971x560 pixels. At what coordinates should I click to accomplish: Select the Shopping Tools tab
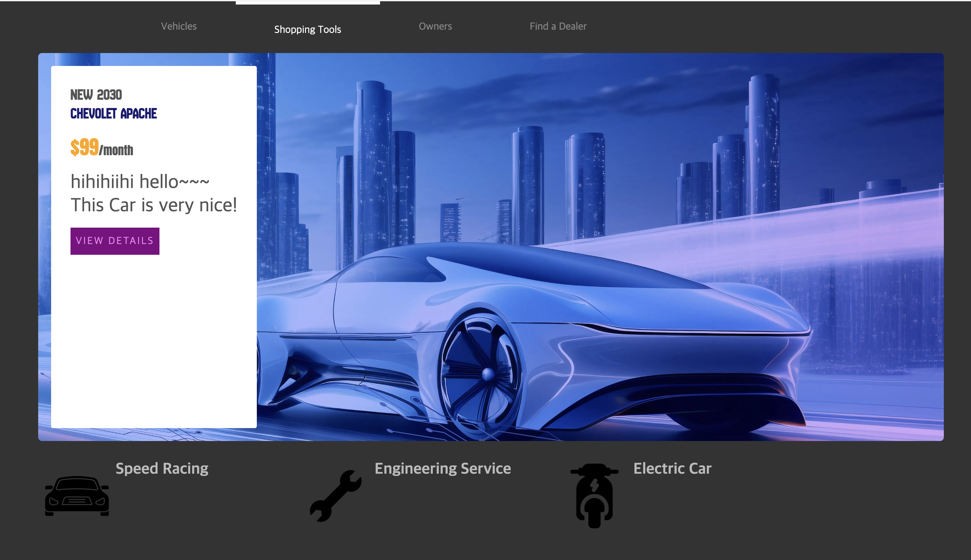307,29
